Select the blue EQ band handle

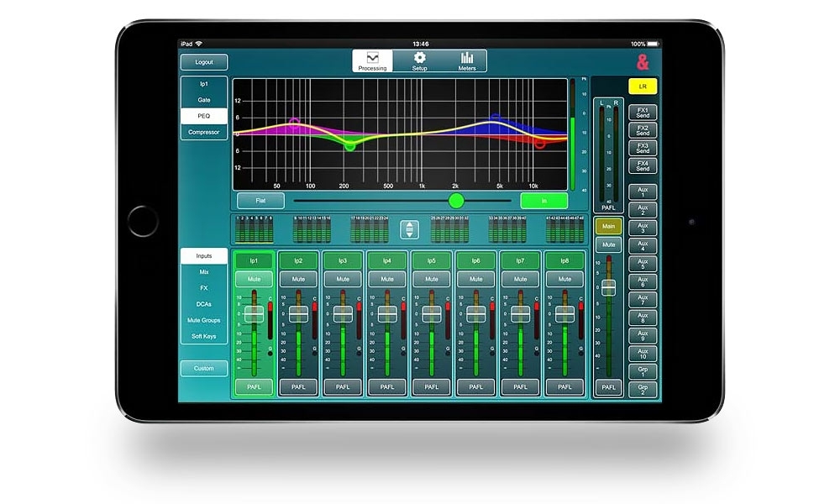coord(496,118)
